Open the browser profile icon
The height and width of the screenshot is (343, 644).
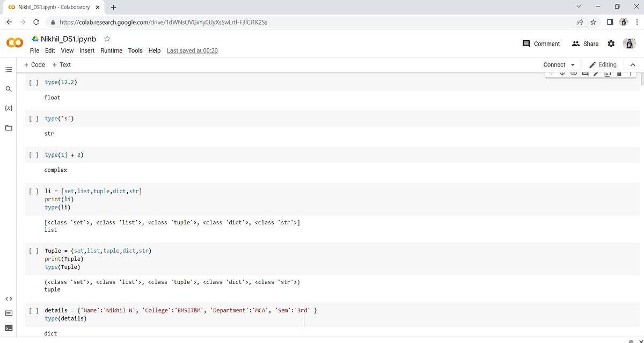click(x=623, y=22)
